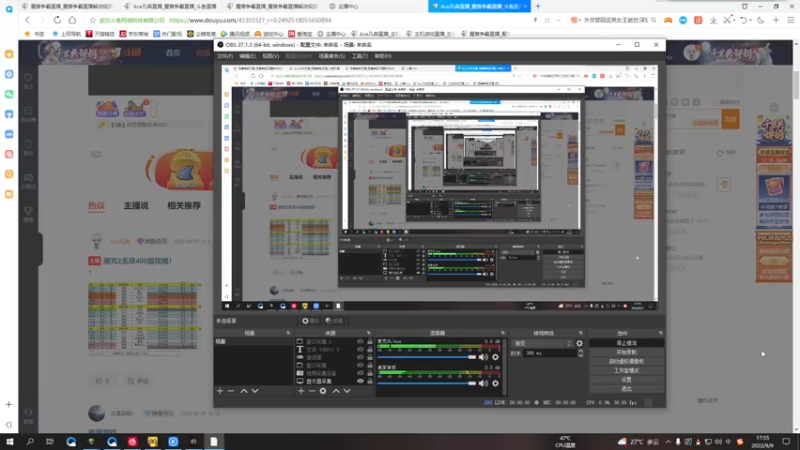Screen dimensions: 800x450
Task: Open Task View on taskbar
Action: [x=49, y=441]
